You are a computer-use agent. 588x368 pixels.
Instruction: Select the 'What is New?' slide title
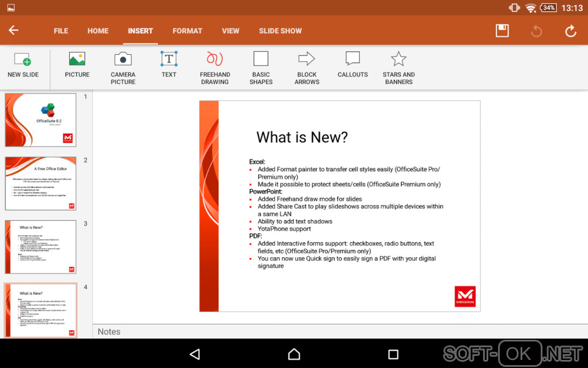(302, 137)
